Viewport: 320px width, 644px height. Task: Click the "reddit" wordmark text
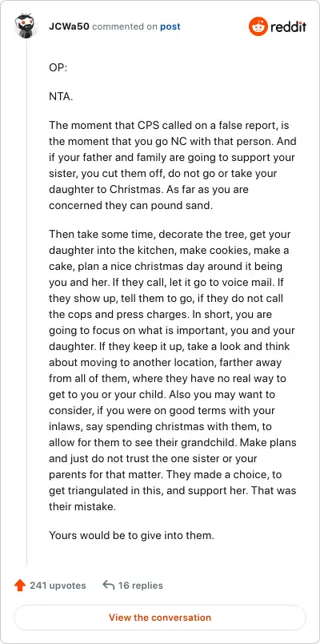point(289,27)
